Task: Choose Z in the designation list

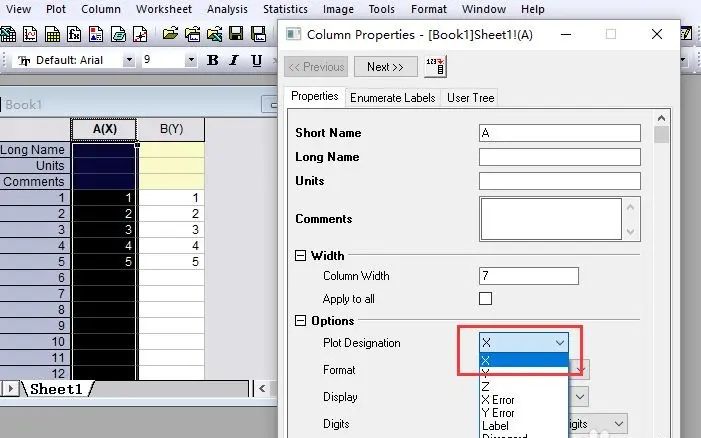Action: (524, 386)
